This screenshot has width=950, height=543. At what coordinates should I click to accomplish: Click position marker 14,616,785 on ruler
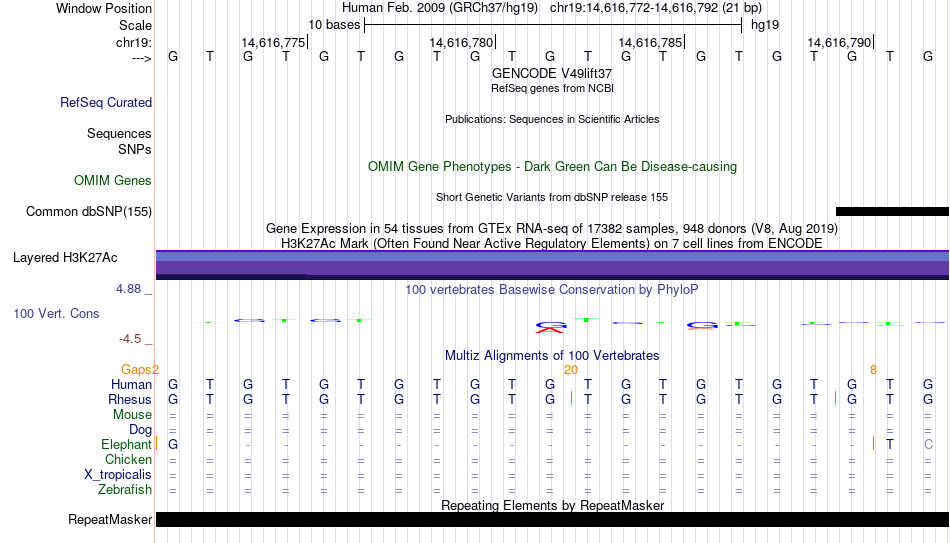651,42
